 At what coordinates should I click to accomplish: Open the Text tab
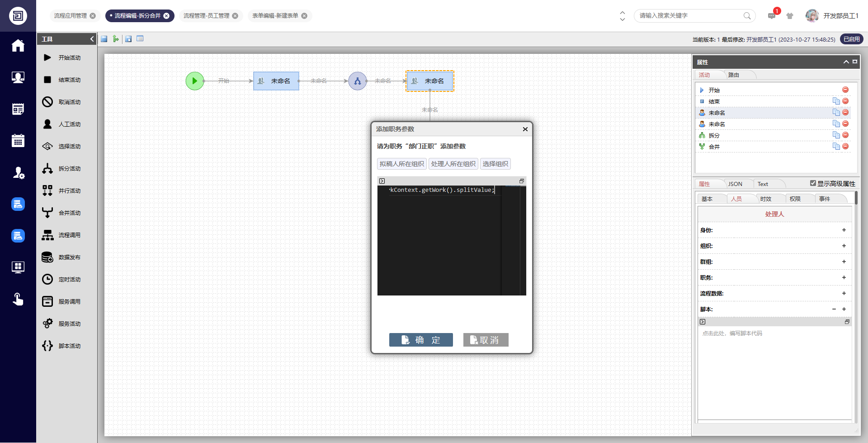pyautogui.click(x=763, y=184)
